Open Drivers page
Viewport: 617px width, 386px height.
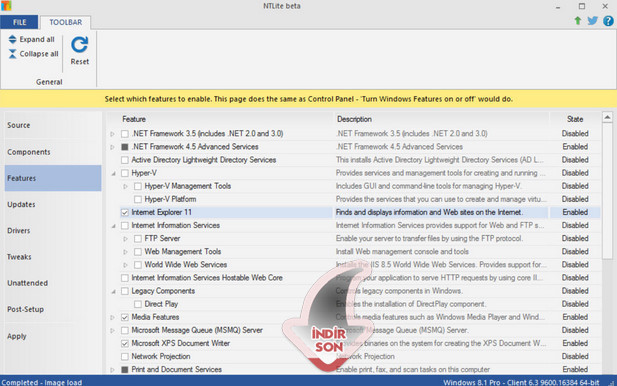(53, 231)
